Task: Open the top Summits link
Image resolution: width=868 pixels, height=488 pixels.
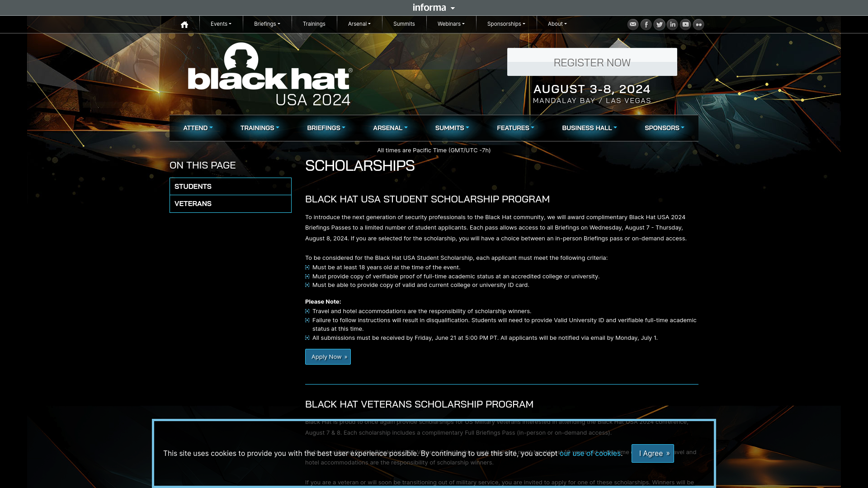Action: click(404, 24)
